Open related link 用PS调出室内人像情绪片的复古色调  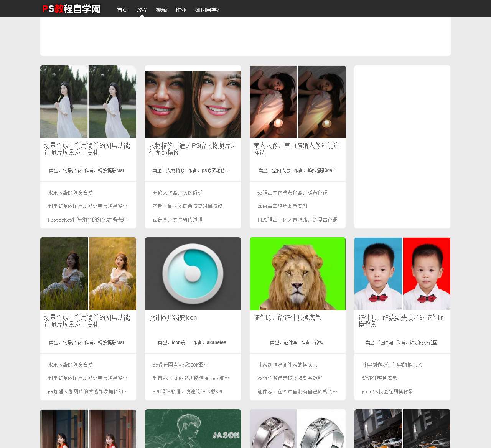coord(298,220)
